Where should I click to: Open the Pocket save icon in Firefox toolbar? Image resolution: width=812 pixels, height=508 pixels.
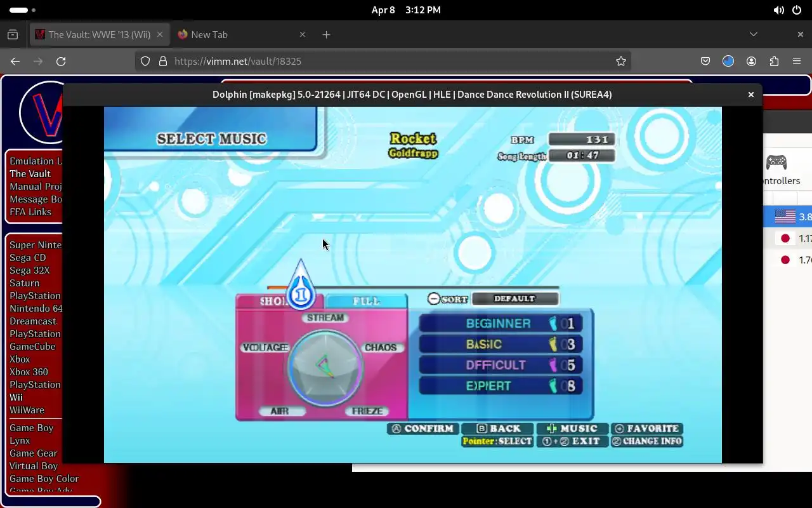705,61
